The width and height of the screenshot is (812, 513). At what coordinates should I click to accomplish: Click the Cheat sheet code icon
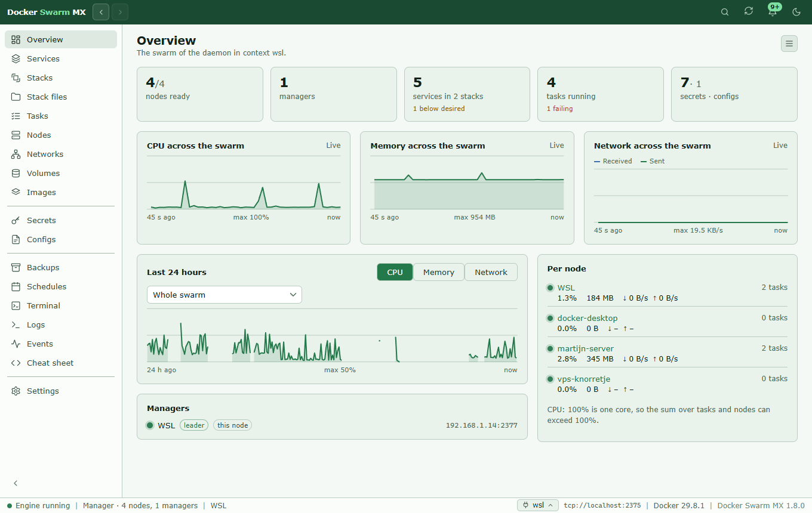click(x=16, y=363)
